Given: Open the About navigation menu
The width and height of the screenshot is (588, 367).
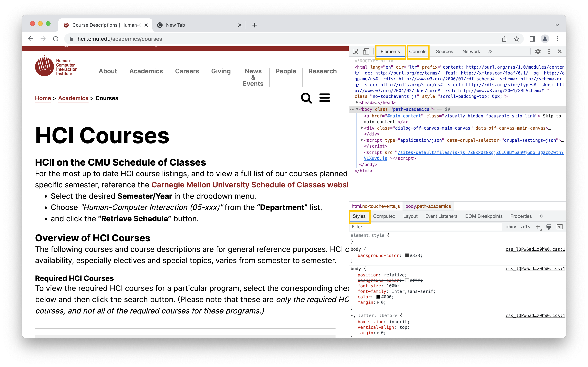Looking at the screenshot, I should pyautogui.click(x=108, y=71).
